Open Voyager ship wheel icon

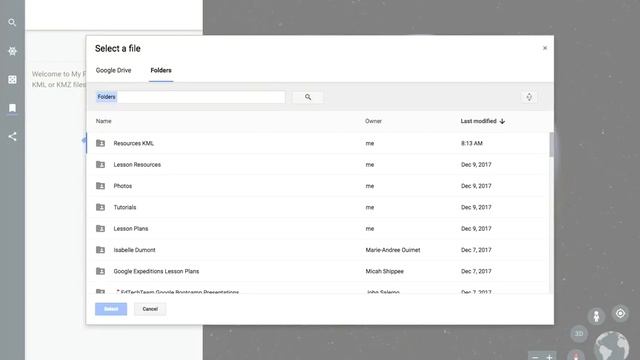click(12, 51)
